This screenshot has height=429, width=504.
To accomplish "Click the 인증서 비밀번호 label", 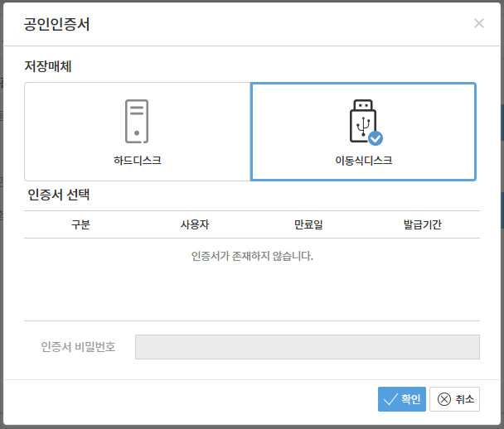I will 78,347.
